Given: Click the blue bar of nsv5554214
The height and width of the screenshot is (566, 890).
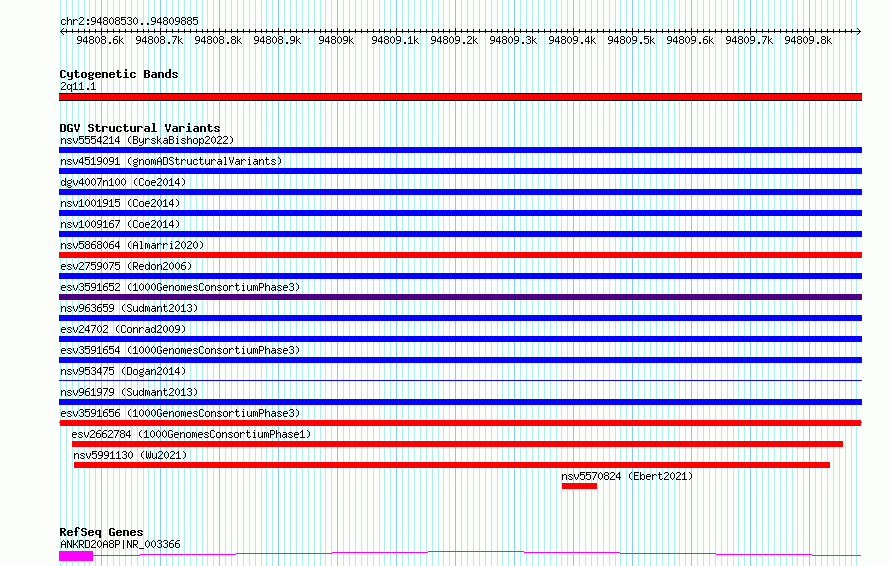Looking at the screenshot, I should coord(460,150).
